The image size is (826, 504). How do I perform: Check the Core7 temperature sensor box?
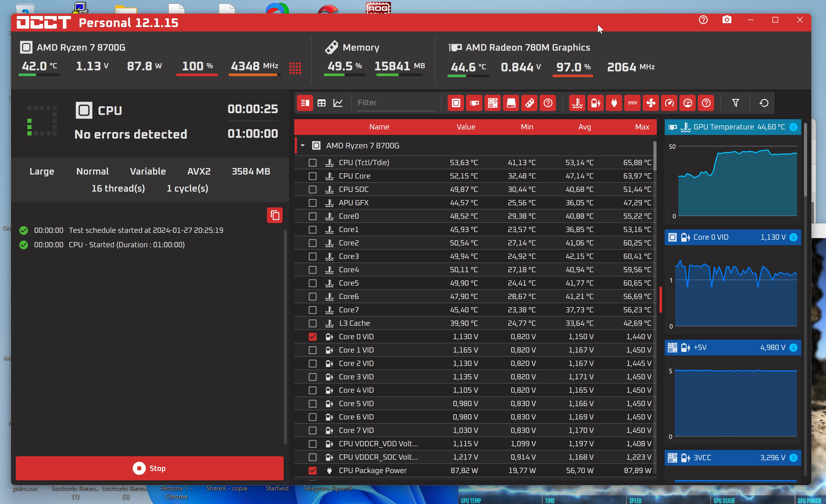(x=312, y=310)
